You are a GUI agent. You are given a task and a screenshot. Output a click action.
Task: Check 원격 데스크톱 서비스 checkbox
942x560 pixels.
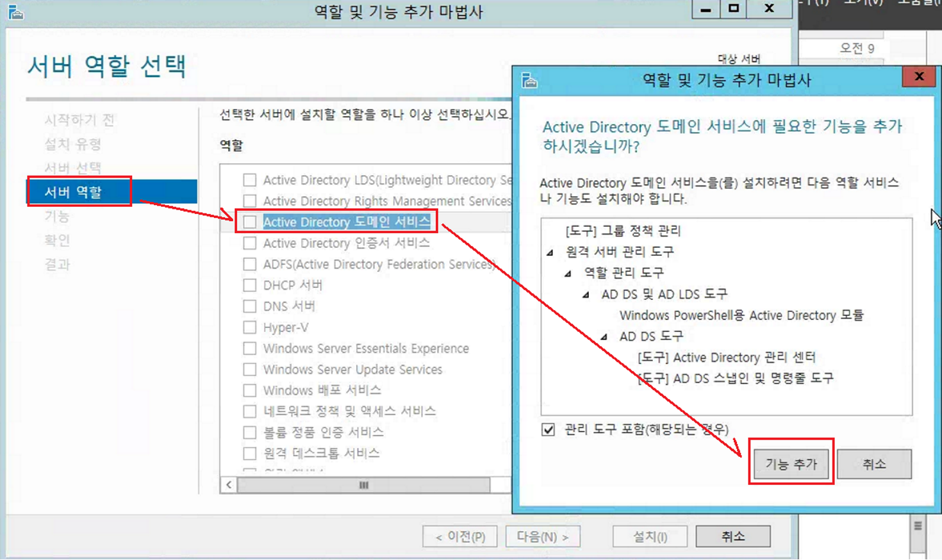pyautogui.click(x=250, y=454)
